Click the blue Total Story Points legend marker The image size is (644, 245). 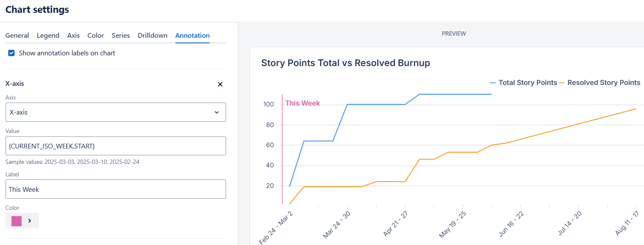coord(493,83)
